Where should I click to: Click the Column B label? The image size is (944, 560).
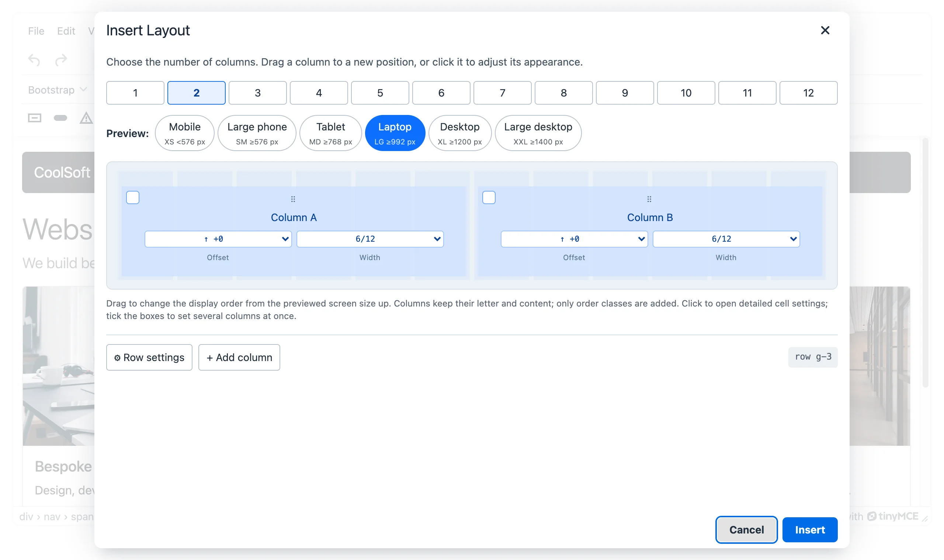(649, 217)
